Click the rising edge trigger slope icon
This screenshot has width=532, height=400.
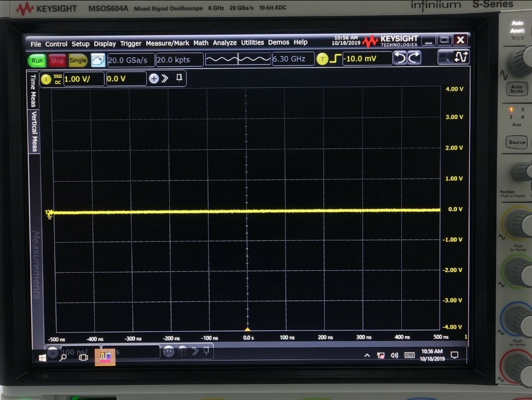(x=335, y=59)
